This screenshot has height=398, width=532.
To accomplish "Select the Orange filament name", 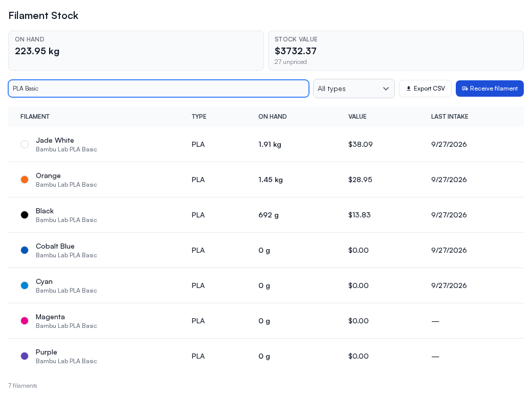I will 48,175.
